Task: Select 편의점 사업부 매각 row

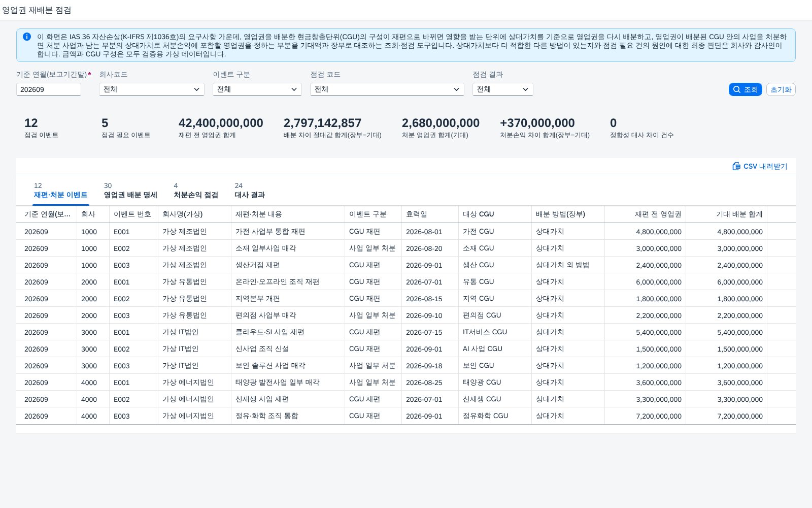Action: click(x=406, y=315)
